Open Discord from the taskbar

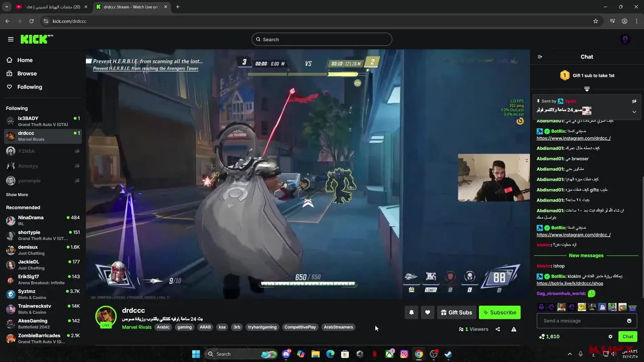coord(286,354)
